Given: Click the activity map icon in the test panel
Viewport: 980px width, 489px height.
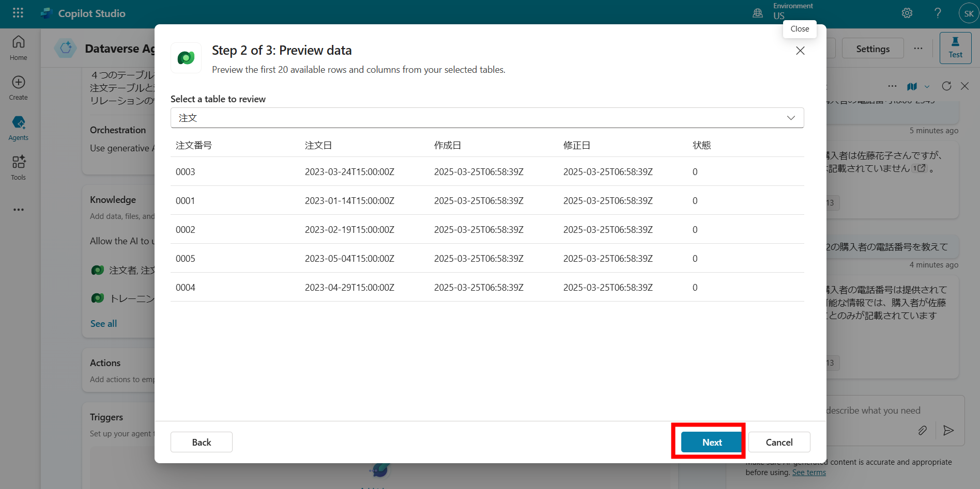Looking at the screenshot, I should [912, 86].
